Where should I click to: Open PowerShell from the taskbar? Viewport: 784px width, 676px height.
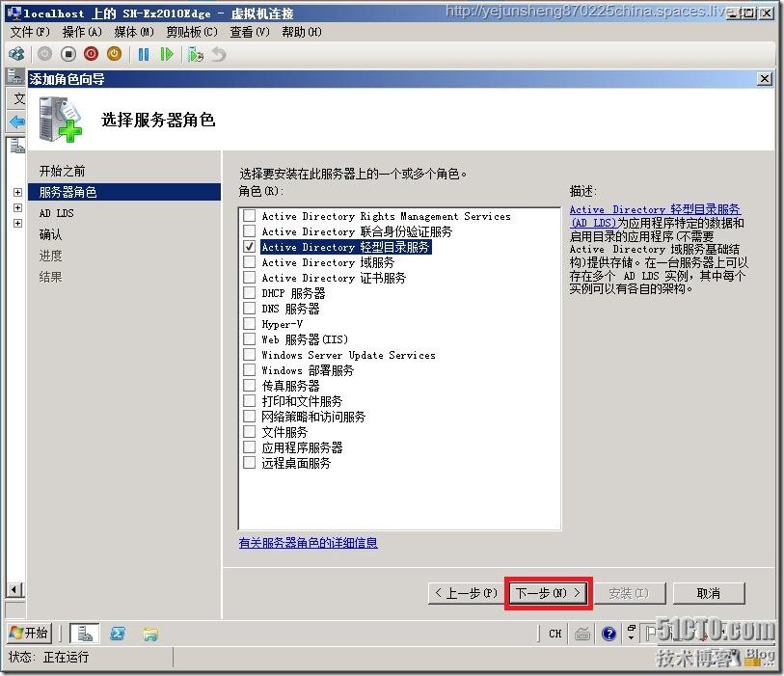118,634
